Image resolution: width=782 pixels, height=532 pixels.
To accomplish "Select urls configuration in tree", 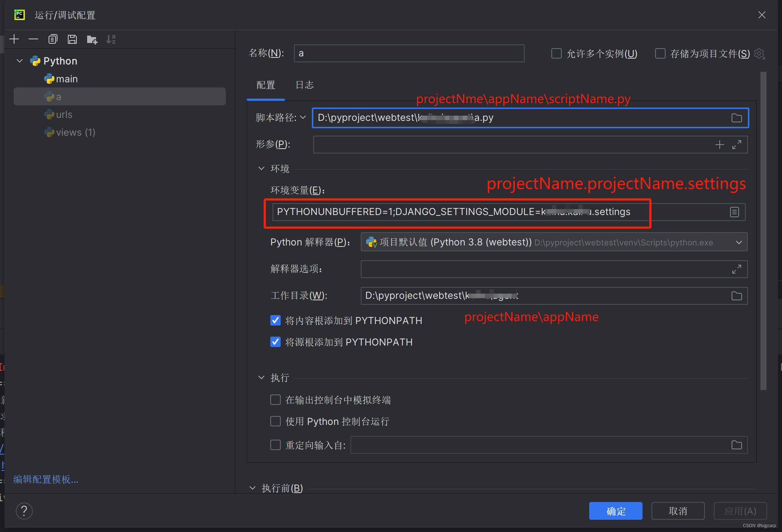I will point(64,115).
